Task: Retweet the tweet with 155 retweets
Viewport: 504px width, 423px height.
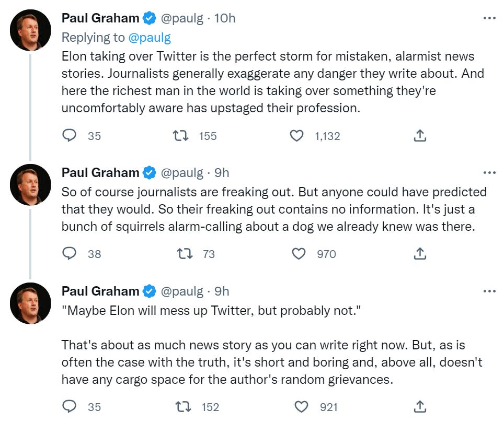Action: point(181,136)
